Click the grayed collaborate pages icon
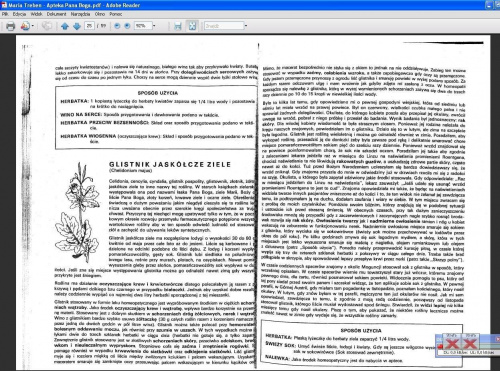Image resolution: width=500 pixels, height=371 pixels. [47, 26]
